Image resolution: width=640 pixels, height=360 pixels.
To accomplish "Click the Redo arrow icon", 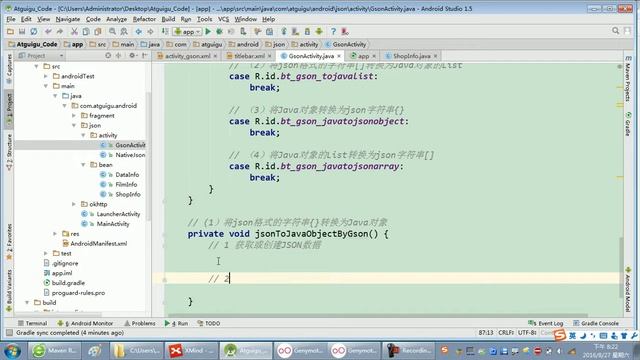I will (x=60, y=31).
